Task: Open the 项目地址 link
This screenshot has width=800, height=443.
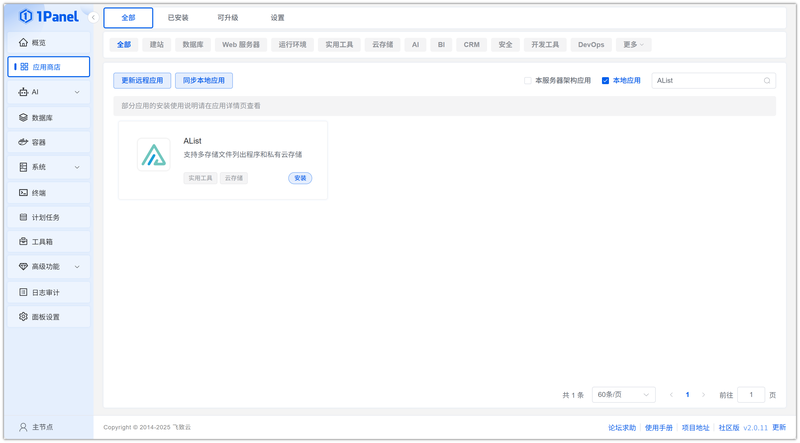Action: pyautogui.click(x=695, y=428)
